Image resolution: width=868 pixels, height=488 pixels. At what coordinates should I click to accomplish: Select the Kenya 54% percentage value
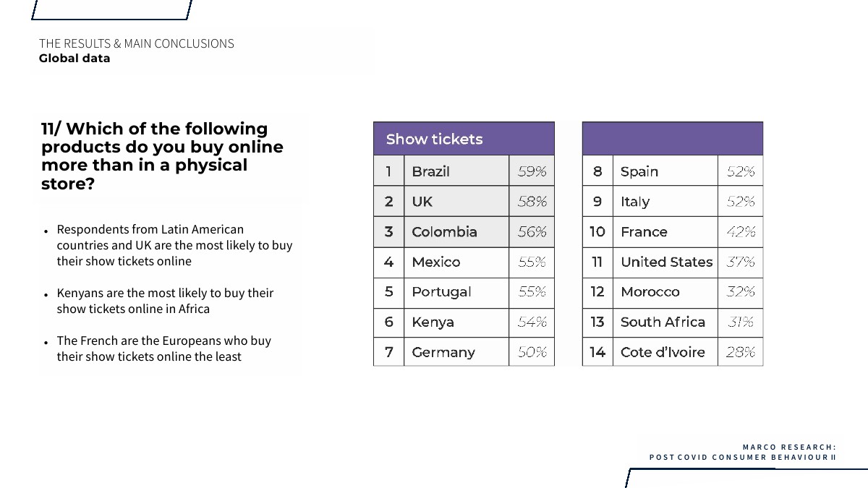click(532, 322)
